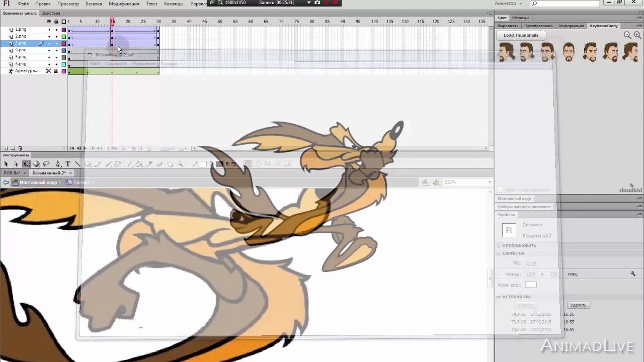Open the Модификация menu
Screen dimensions: 644x362
coord(124,4)
